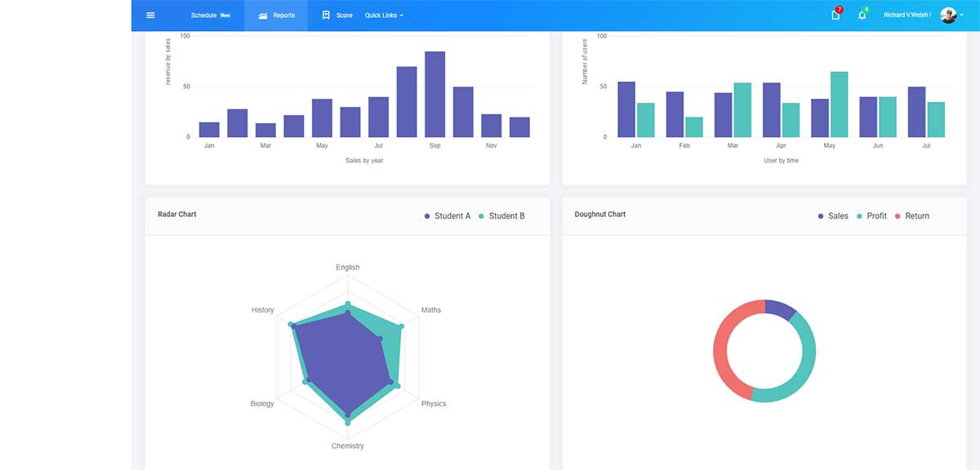The image size is (980, 470).
Task: Toggle the Student A series on radar chart
Action: coord(448,215)
